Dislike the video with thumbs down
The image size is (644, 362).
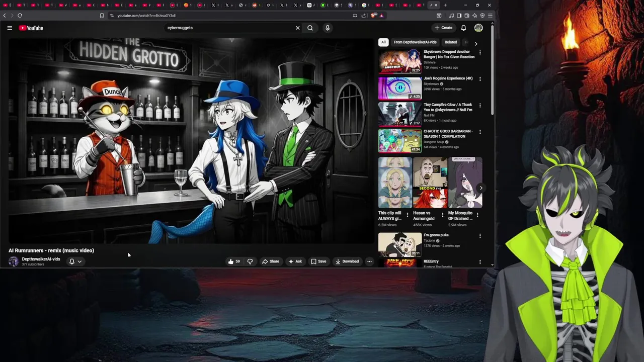(x=250, y=261)
